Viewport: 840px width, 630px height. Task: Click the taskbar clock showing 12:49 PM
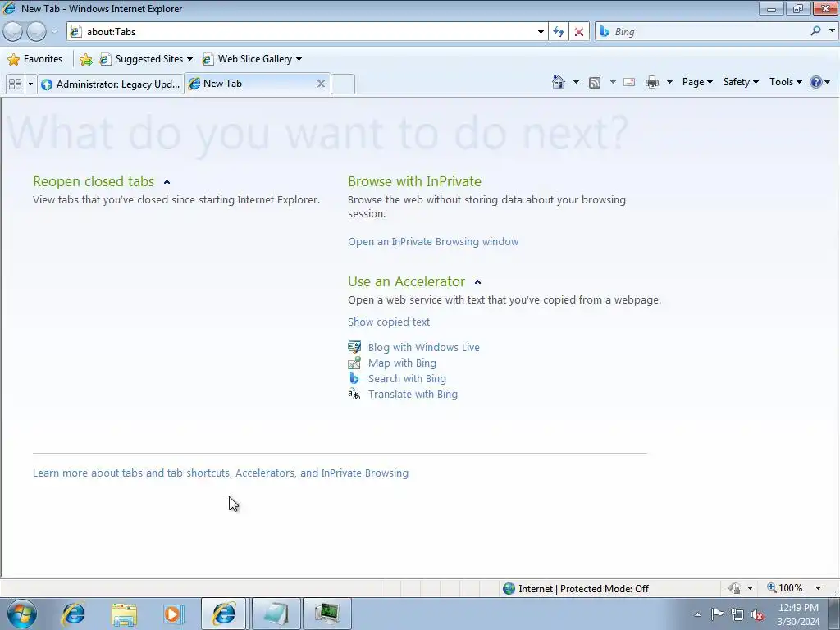[798, 614]
